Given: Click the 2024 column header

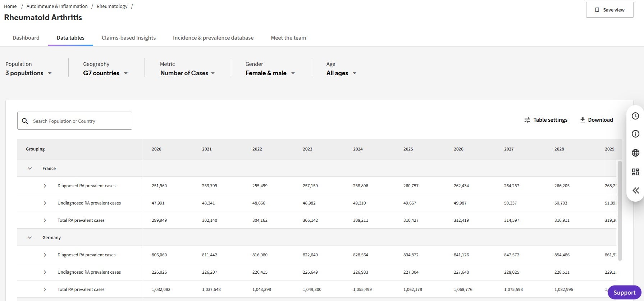Looking at the screenshot, I should (x=358, y=149).
